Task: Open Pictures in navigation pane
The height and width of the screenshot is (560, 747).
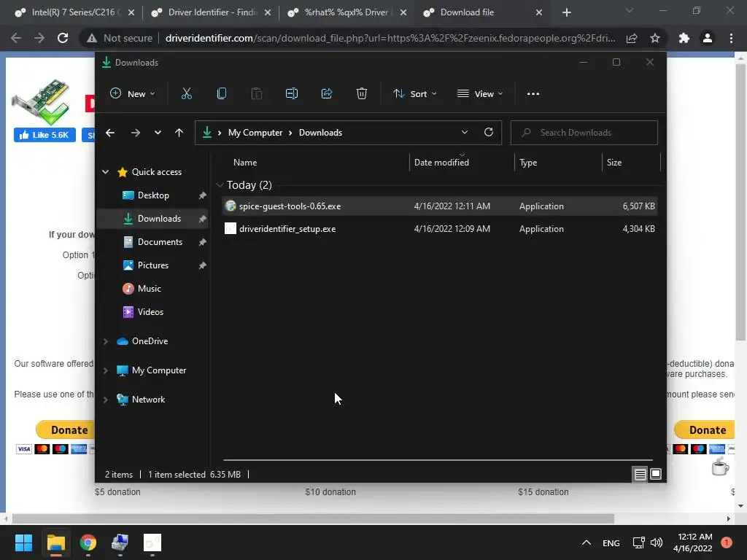Action: pos(153,265)
